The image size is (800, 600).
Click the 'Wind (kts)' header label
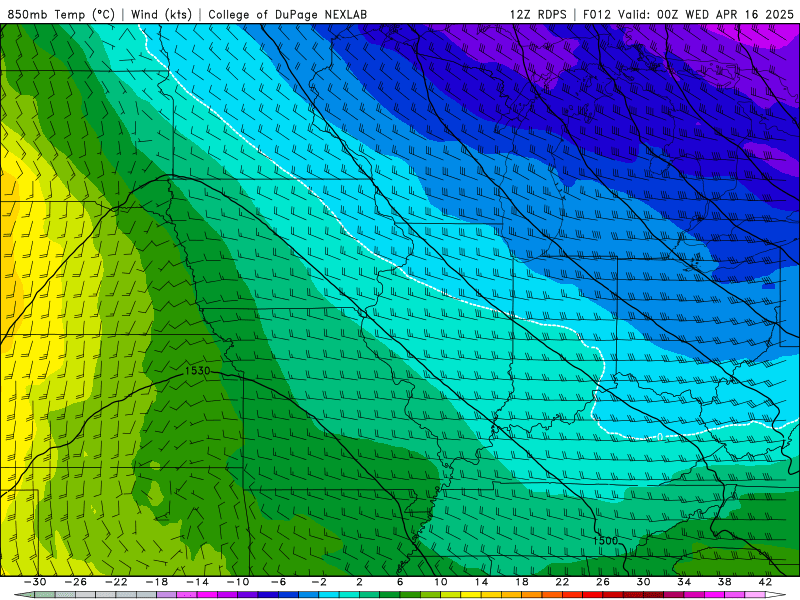pyautogui.click(x=161, y=14)
